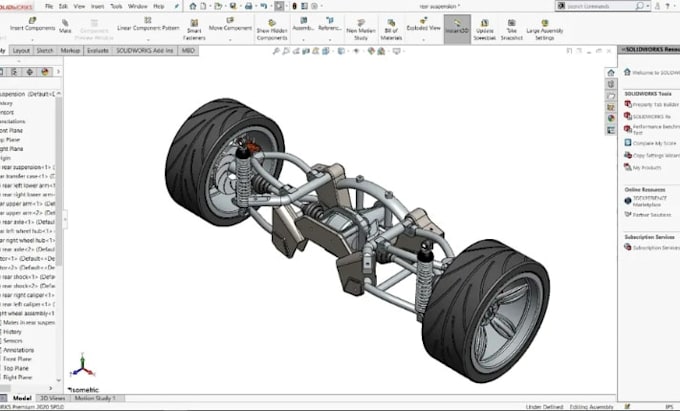Open the DisplayManager tab in the feature panel
This screenshot has width=680, height=411.
(45, 72)
